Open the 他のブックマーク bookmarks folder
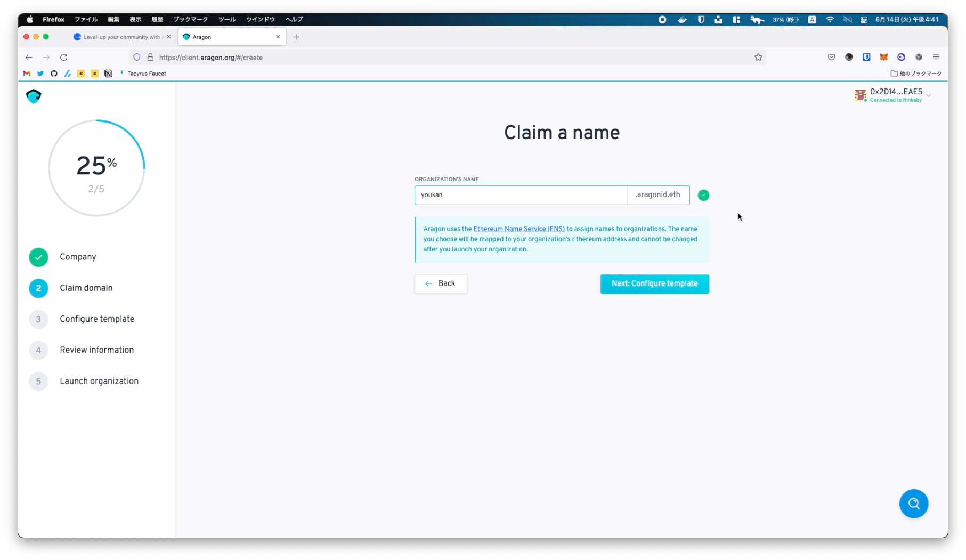The image size is (966, 560). (x=916, y=74)
